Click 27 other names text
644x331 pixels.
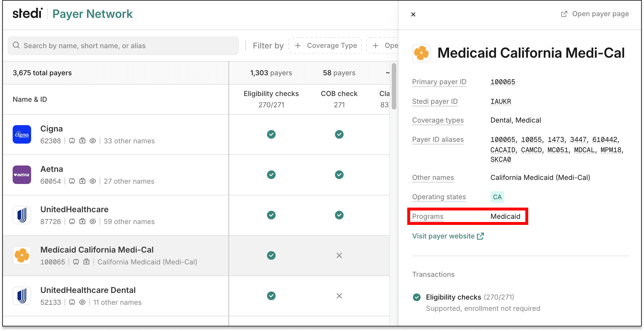129,181
